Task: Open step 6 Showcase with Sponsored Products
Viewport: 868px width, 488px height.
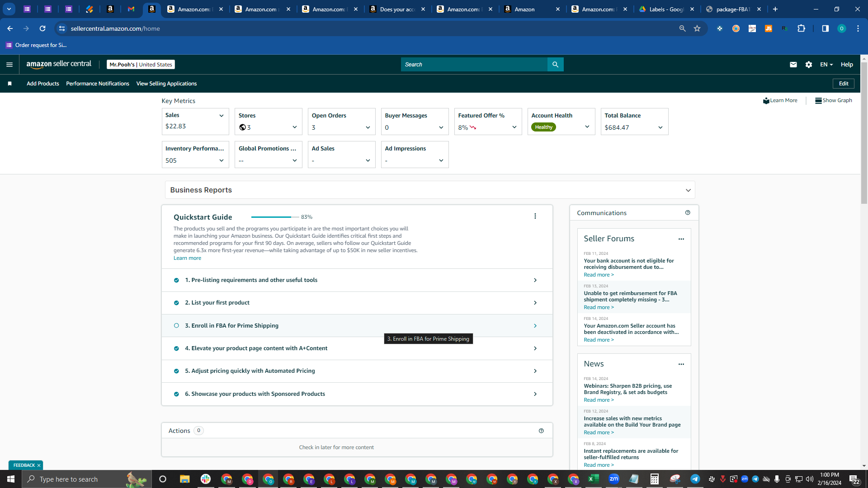Action: coord(357,394)
